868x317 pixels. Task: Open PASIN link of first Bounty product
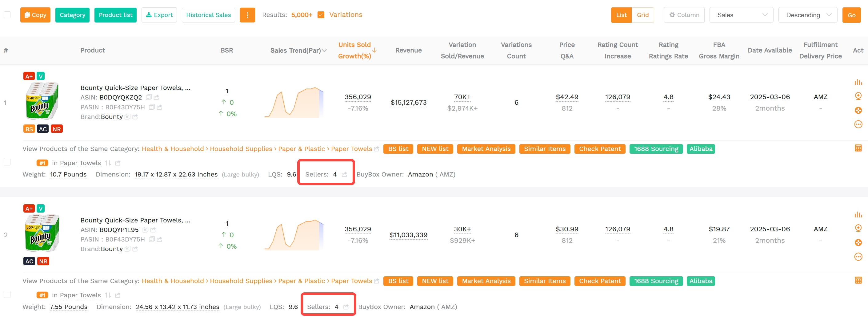pyautogui.click(x=159, y=107)
